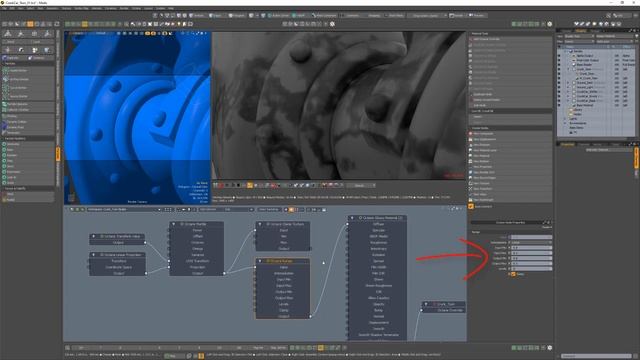Click the New Material Layer icon
The image size is (640, 360).
(x=471, y=150)
